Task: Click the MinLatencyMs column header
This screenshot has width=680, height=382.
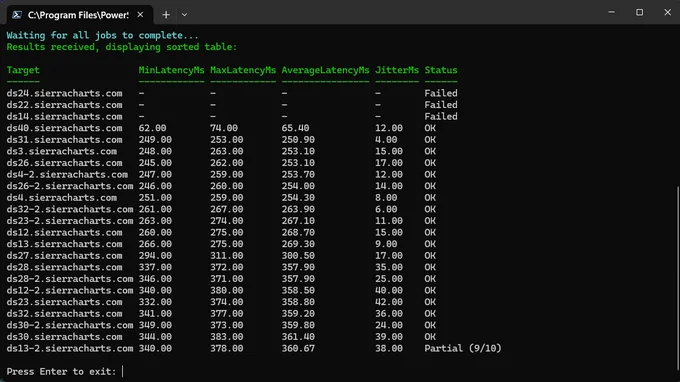Action: pos(171,70)
